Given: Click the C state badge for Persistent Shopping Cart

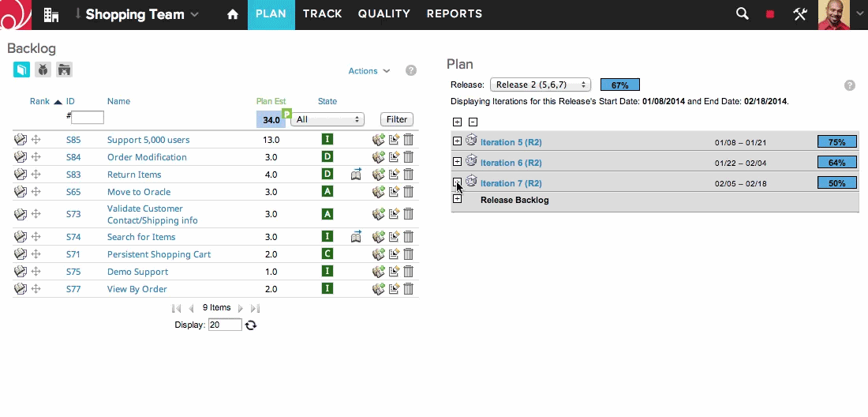Looking at the screenshot, I should click(x=327, y=254).
